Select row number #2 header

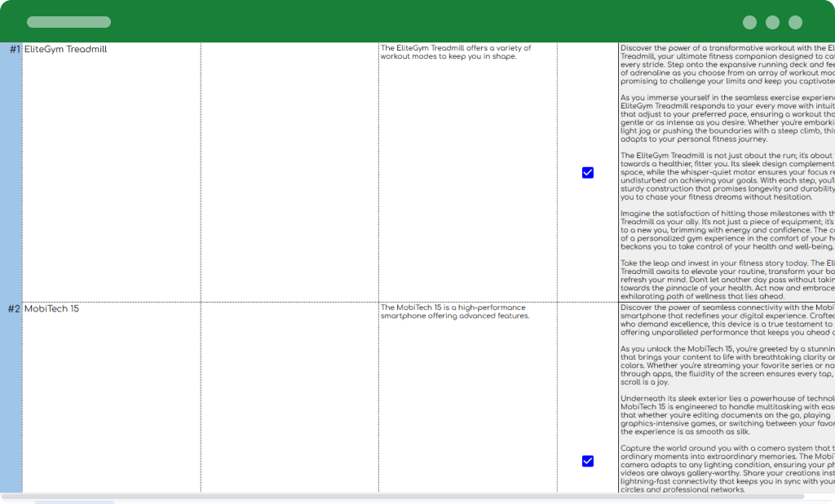[11, 397]
